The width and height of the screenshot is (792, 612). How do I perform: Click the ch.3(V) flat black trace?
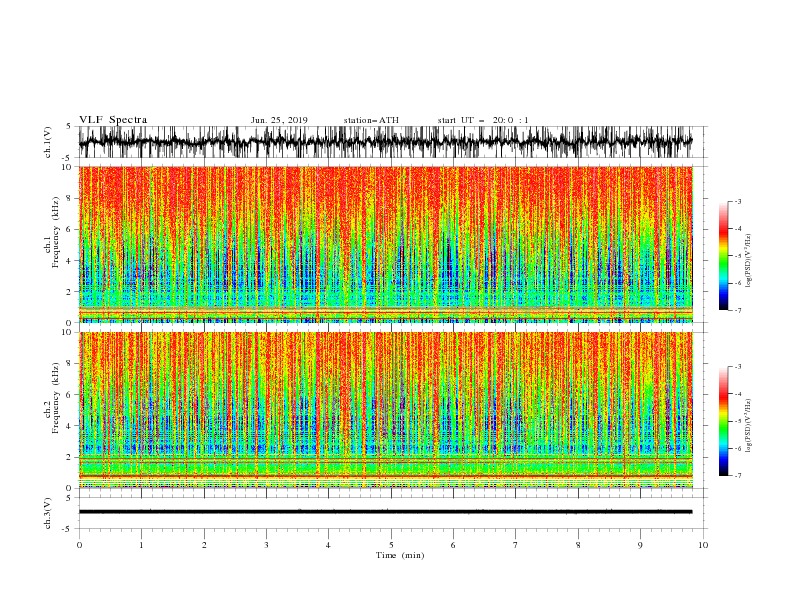[x=385, y=512]
